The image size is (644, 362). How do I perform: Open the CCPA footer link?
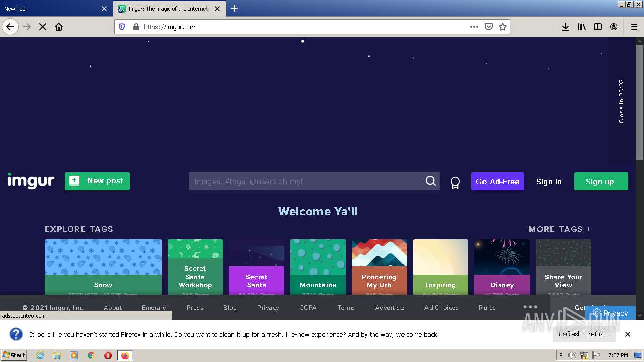tap(308, 308)
